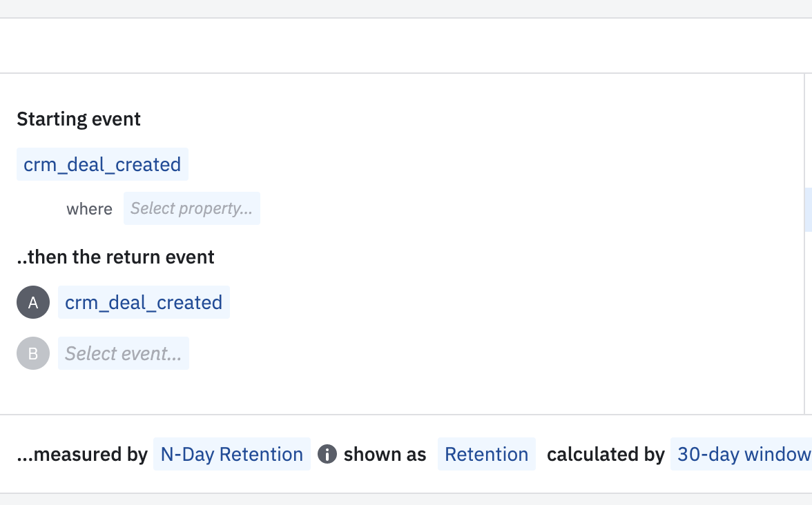
Task: Click the A badge for return event
Action: pos(33,302)
